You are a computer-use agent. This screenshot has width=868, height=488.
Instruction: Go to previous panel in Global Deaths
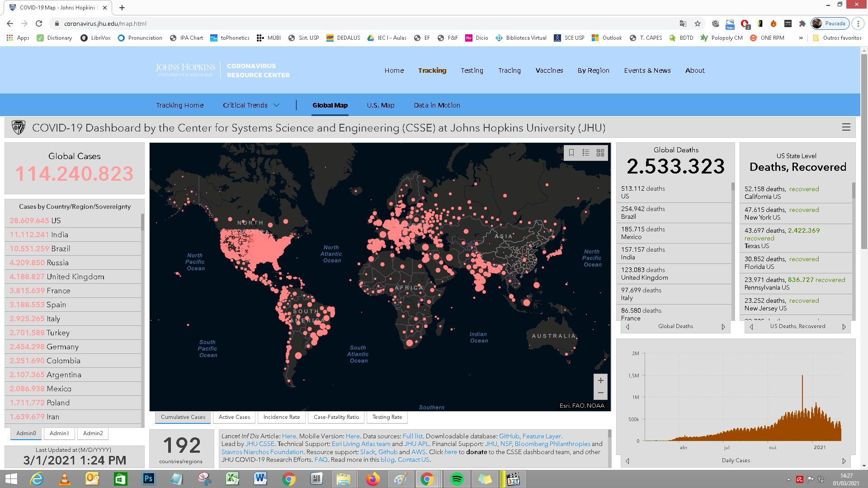click(627, 327)
